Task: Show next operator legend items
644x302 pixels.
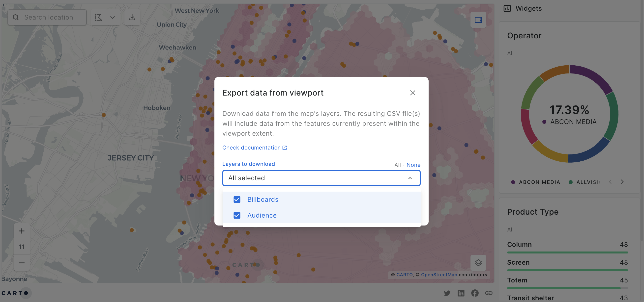Action: click(622, 182)
